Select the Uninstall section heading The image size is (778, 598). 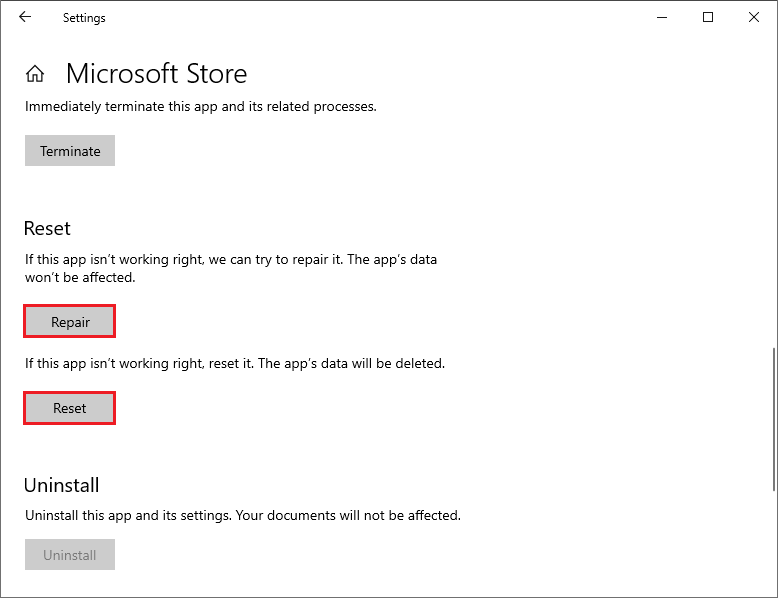point(62,485)
